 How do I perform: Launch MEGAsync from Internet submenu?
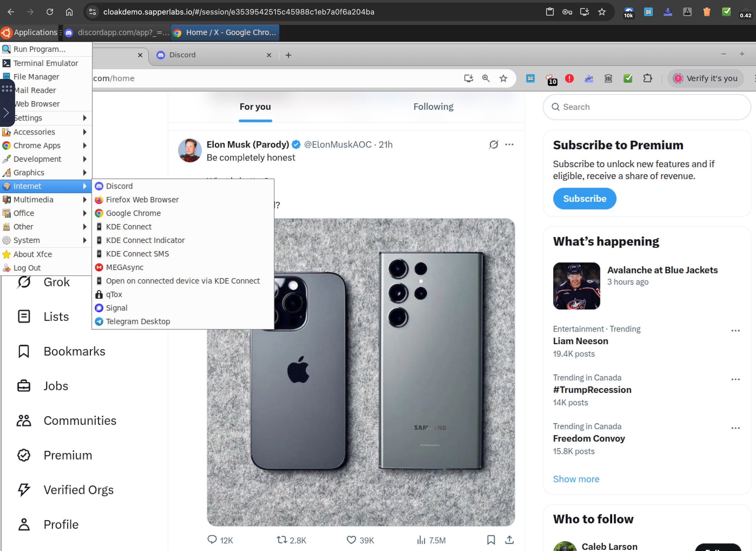click(x=183, y=267)
